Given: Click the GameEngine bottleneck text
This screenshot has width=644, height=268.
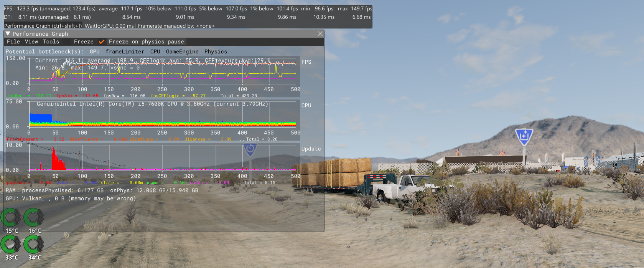Looking at the screenshot, I should 182,51.
